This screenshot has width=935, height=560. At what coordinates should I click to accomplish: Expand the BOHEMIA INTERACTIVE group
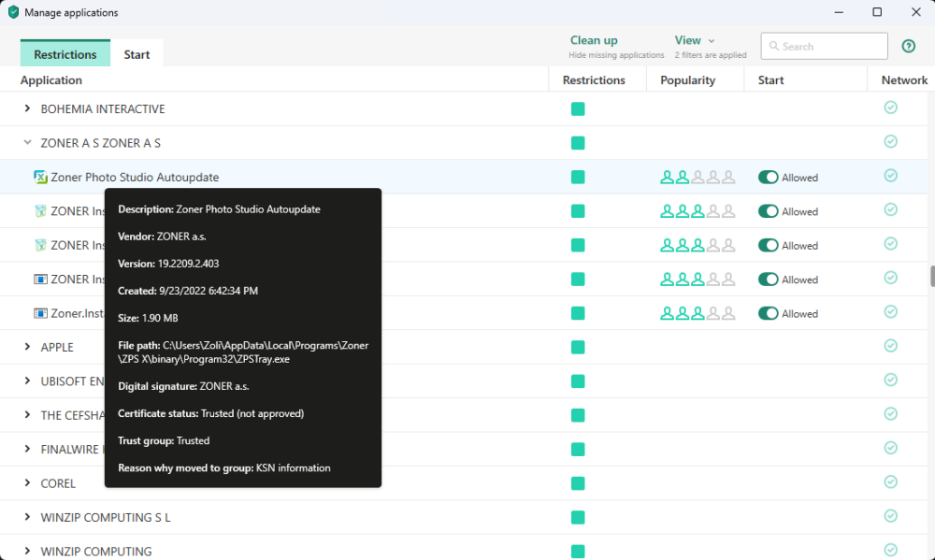tap(25, 108)
